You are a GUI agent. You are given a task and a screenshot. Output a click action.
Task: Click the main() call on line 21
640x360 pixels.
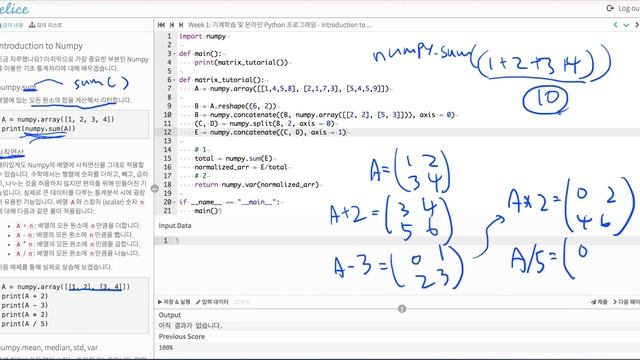[207, 211]
